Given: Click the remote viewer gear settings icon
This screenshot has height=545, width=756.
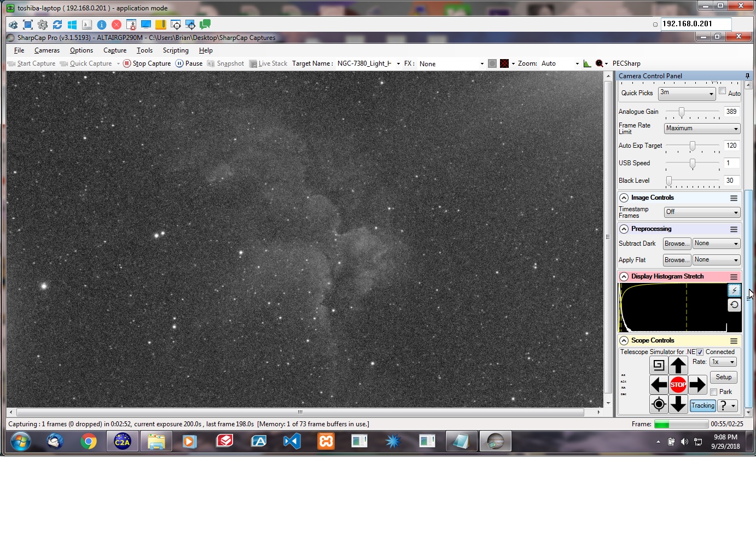Looking at the screenshot, I should tap(43, 25).
